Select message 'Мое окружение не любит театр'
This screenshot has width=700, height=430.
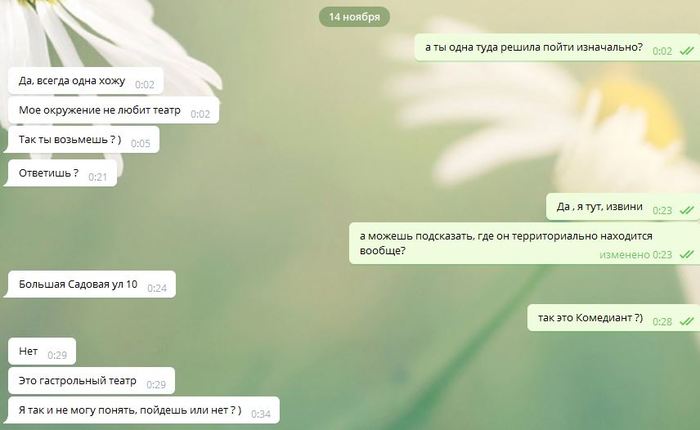click(x=113, y=110)
